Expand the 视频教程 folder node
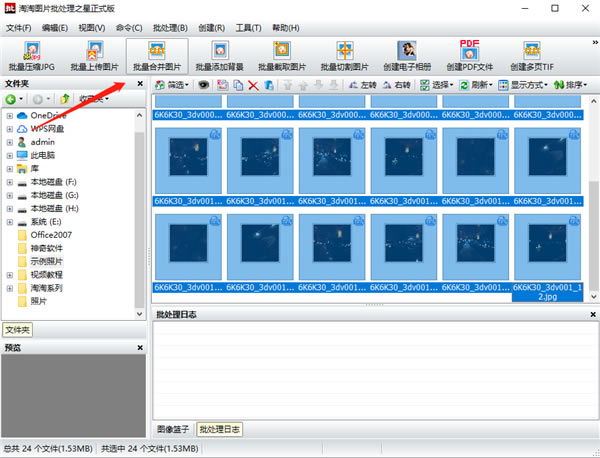The width and height of the screenshot is (600, 458). (x=10, y=275)
